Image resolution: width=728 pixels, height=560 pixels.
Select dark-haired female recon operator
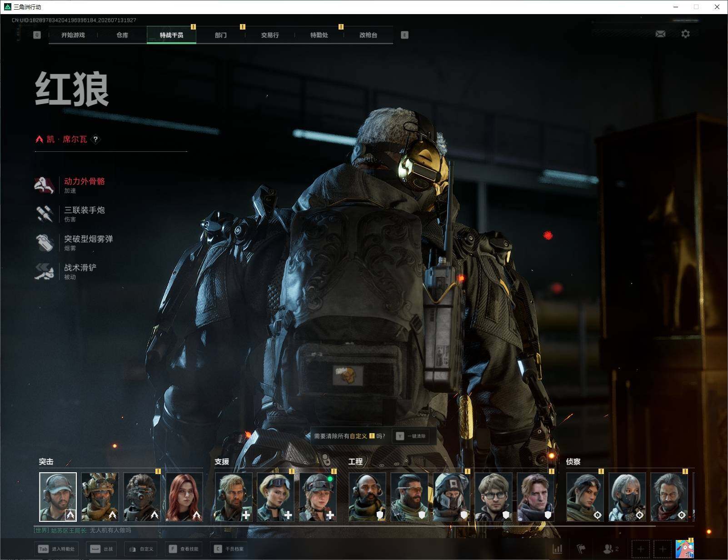tap(585, 497)
